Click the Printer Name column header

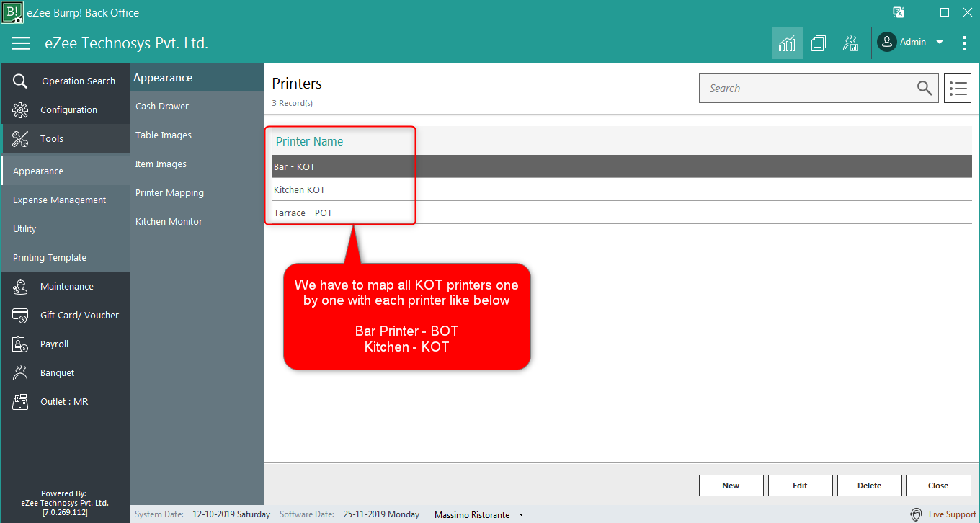pos(310,141)
